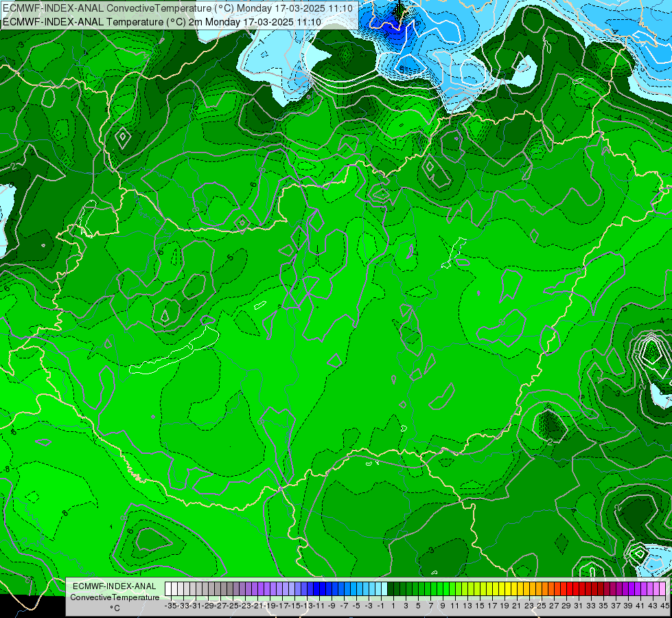Click the Temperature 2m title line

point(162,22)
